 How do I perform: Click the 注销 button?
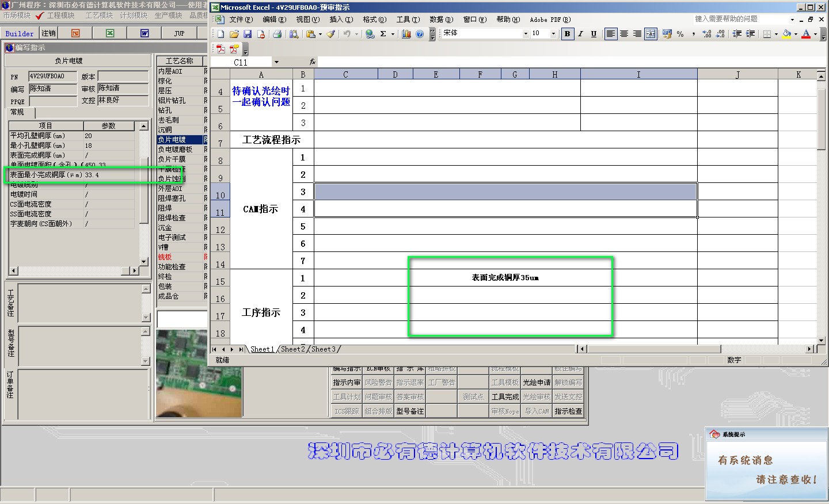tap(49, 33)
